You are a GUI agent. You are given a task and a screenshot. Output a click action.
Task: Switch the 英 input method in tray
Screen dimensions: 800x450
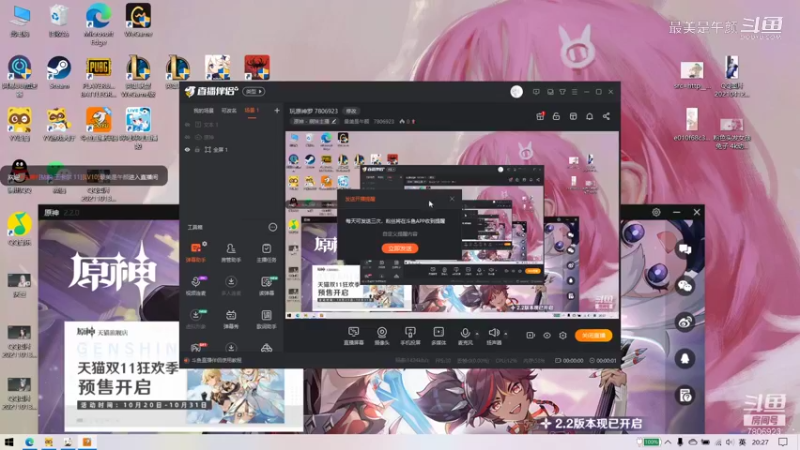pos(742,442)
